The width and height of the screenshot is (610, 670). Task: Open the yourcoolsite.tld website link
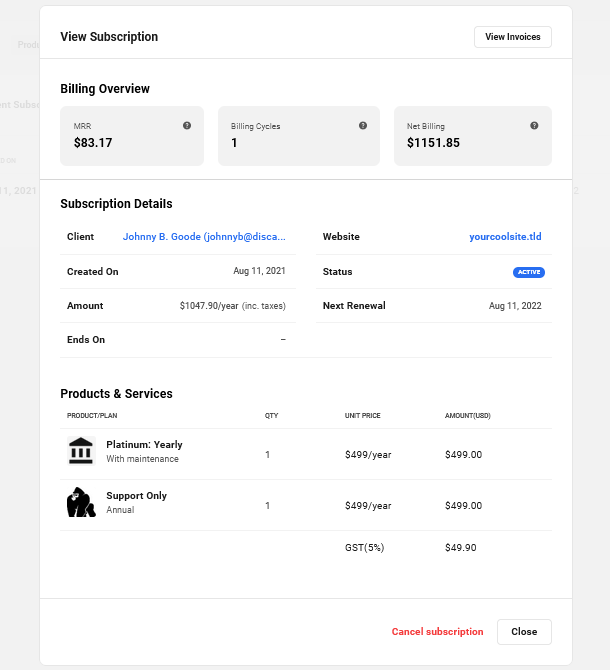tap(505, 237)
